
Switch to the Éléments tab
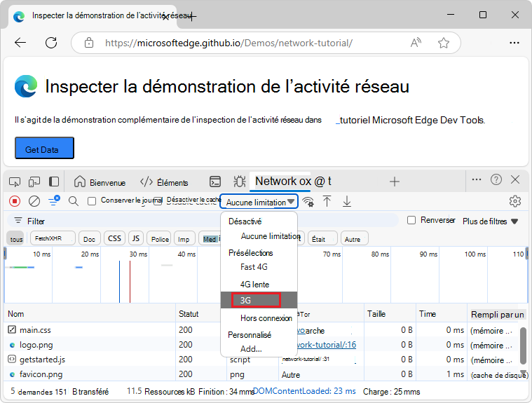(164, 182)
